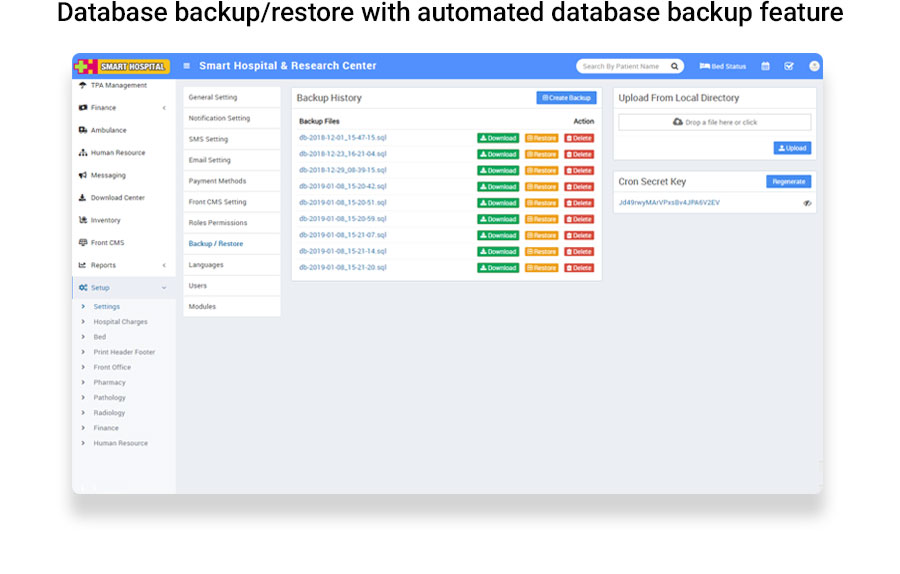900x574 pixels.
Task: Click the drop-a-file upload area
Action: click(x=714, y=122)
